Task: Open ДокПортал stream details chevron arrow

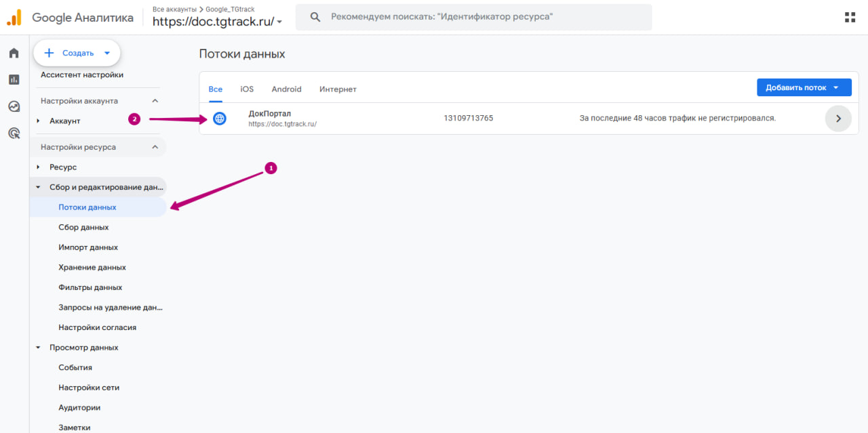Action: 838,119
